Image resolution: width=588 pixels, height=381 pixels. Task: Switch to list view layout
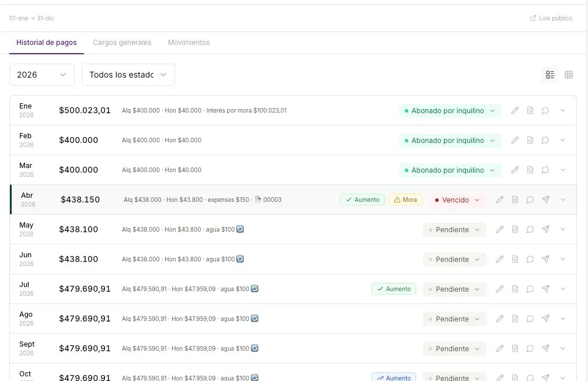[549, 75]
